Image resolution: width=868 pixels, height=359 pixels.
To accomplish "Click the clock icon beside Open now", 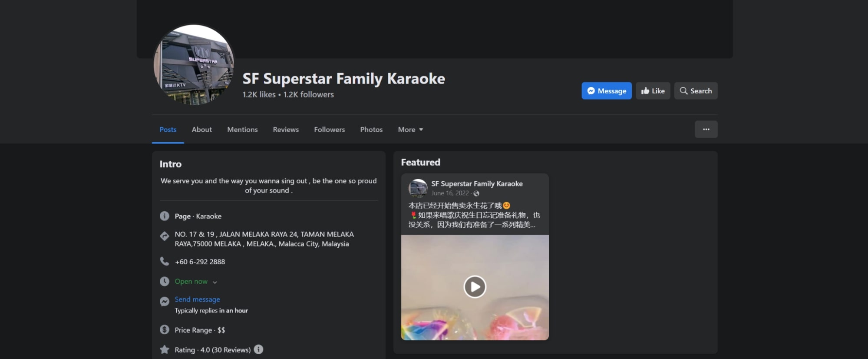I will pyautogui.click(x=165, y=281).
